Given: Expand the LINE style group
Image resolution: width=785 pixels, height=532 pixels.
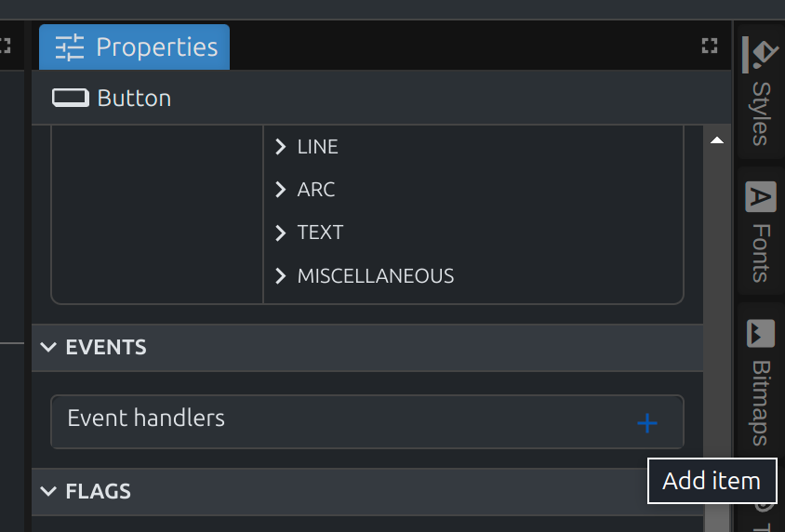Looking at the screenshot, I should (x=281, y=147).
